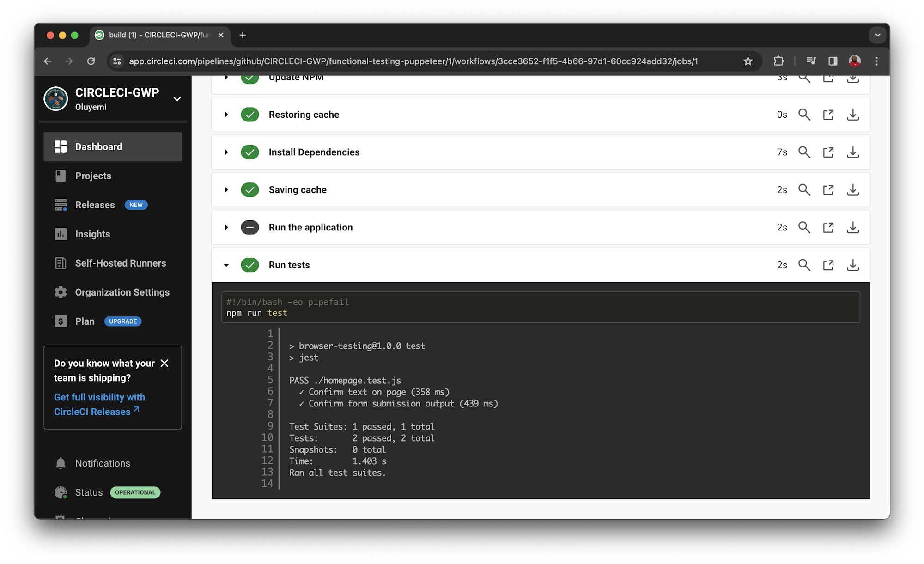Open the Releases section marked NEW
This screenshot has width=924, height=564.
[95, 205]
